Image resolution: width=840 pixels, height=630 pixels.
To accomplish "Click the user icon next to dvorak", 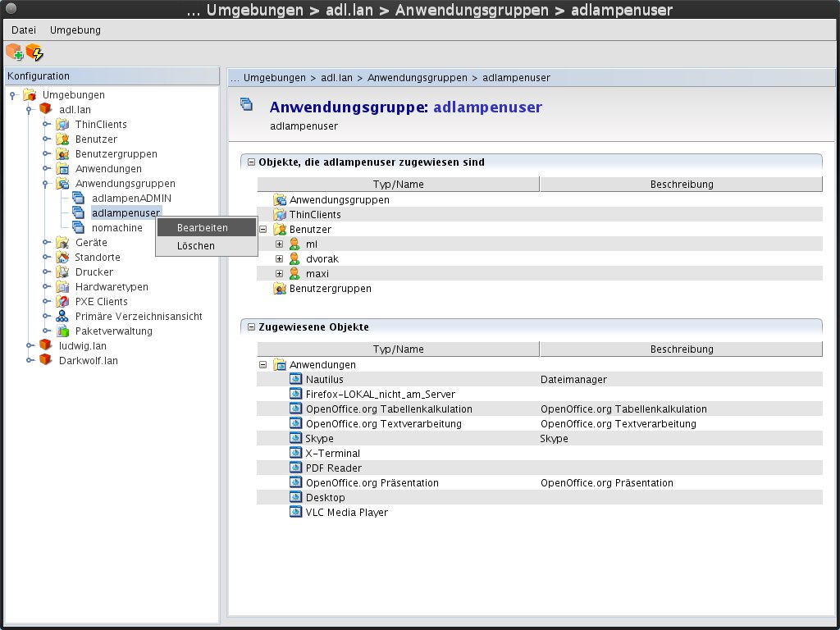I will click(x=294, y=259).
